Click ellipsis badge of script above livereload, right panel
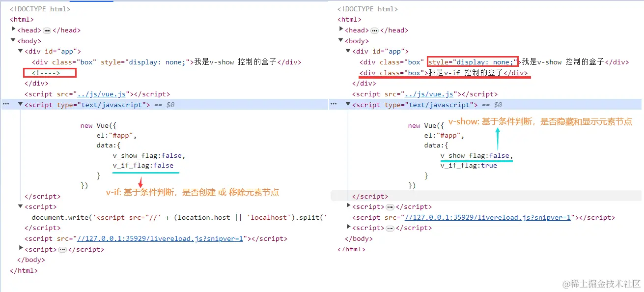The width and height of the screenshot is (644, 292). 390,207
